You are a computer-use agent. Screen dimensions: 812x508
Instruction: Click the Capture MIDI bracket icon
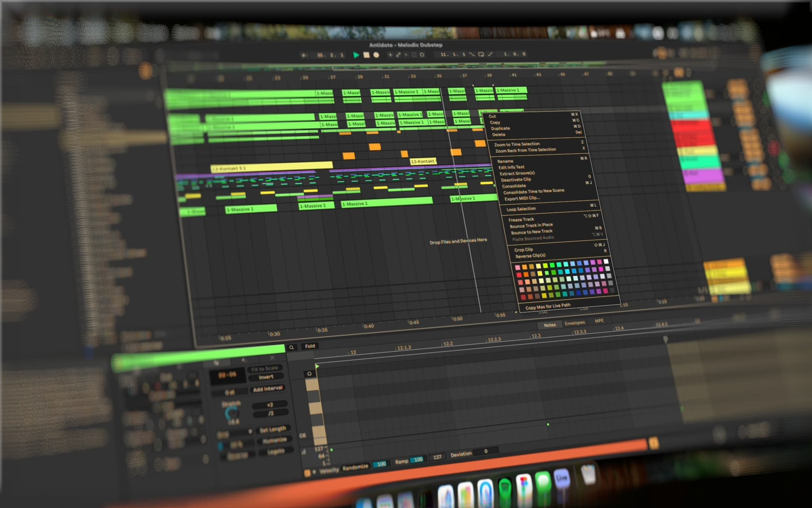414,55
